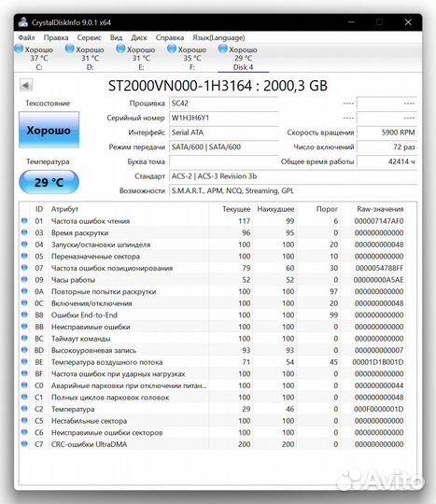This screenshot has width=436, height=504.
Task: Select the Температура воздушного потока attribute
Action: 107,362
